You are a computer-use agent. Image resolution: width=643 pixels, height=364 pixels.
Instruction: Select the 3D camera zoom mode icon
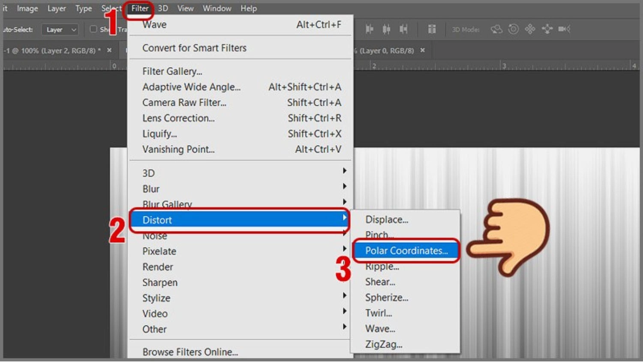[x=564, y=29]
